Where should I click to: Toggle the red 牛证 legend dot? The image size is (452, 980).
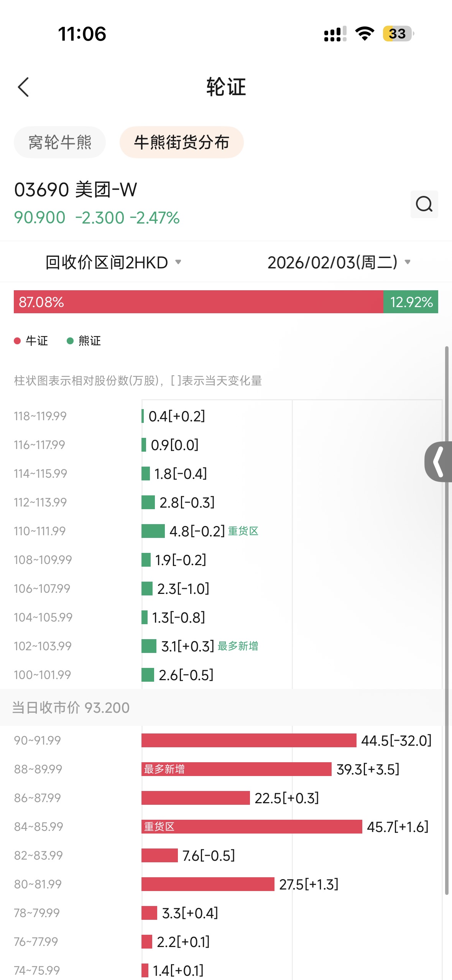coord(17,341)
